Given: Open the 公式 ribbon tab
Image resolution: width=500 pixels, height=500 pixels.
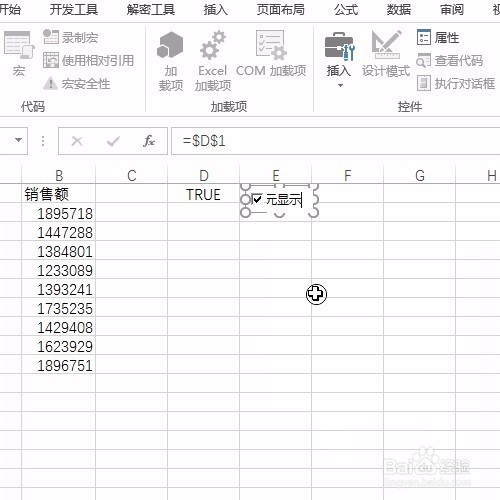Looking at the screenshot, I should [x=346, y=10].
